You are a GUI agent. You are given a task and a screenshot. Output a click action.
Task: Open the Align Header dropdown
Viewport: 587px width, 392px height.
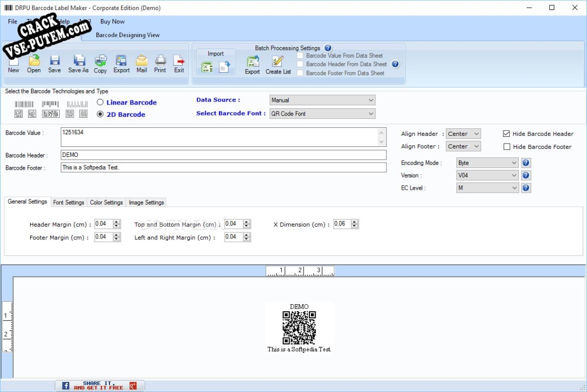click(x=463, y=134)
